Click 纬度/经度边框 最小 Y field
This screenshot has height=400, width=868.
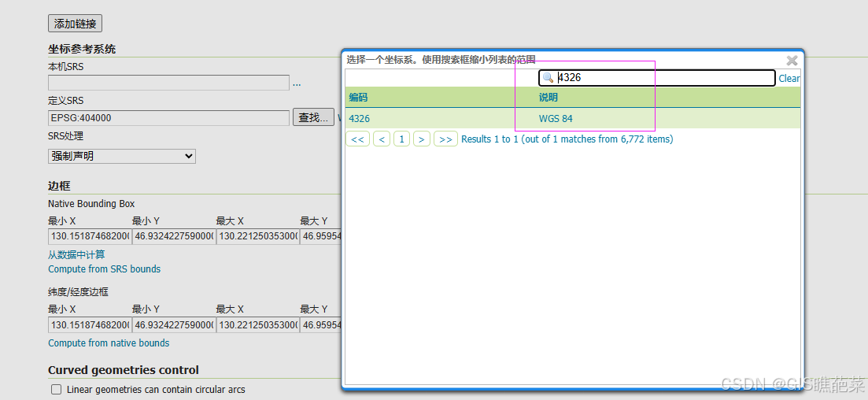[174, 324]
